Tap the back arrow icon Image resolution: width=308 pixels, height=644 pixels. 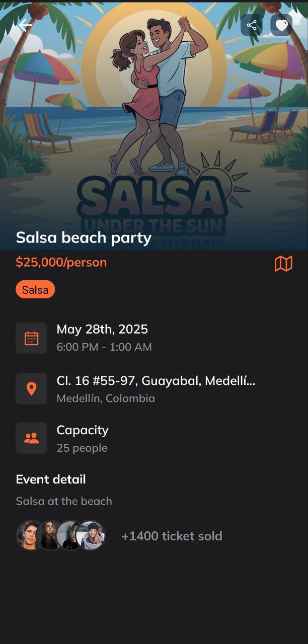tap(25, 25)
